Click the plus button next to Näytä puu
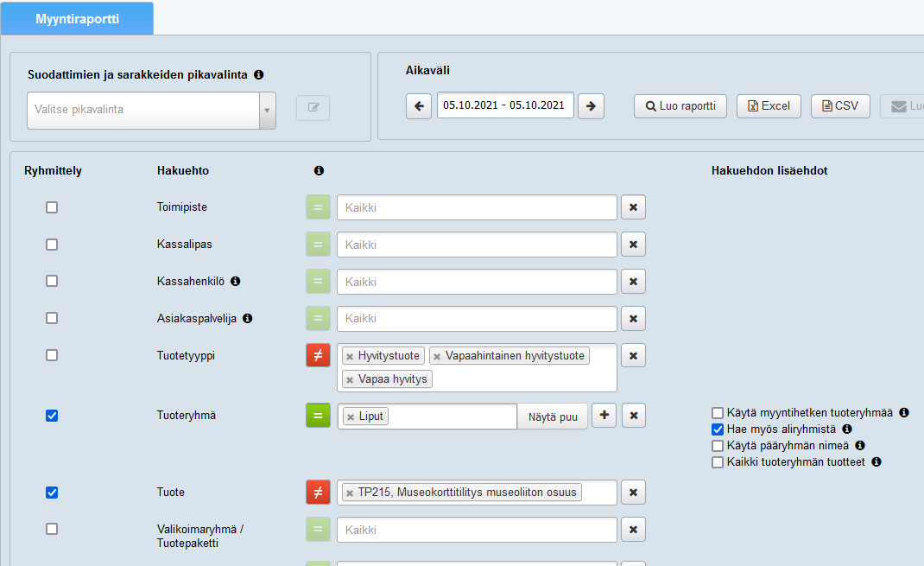This screenshot has width=924, height=566. pyautogui.click(x=604, y=417)
